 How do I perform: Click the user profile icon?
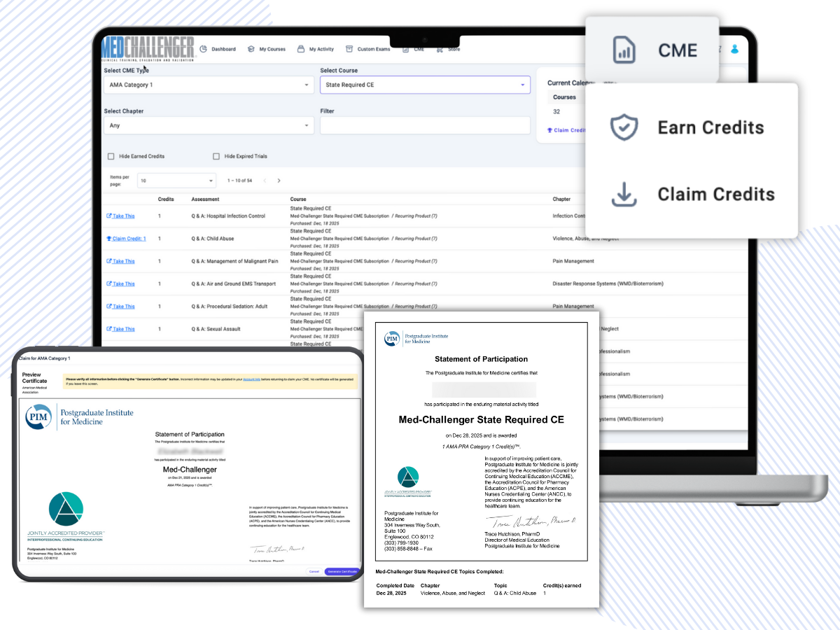pyautogui.click(x=734, y=49)
